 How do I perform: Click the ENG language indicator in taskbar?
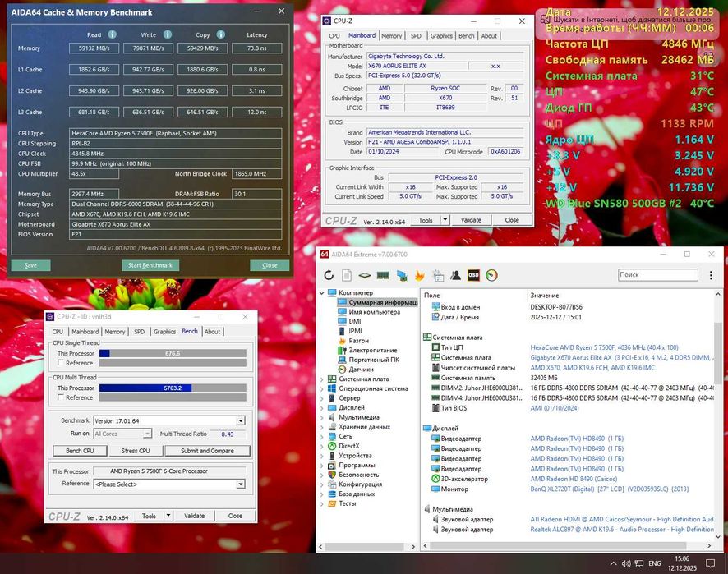pyautogui.click(x=655, y=564)
